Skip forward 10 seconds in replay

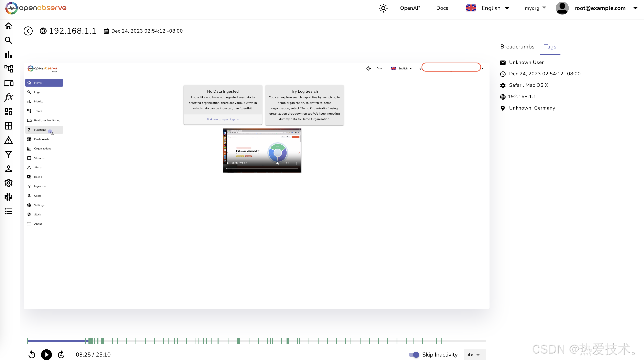click(61, 355)
